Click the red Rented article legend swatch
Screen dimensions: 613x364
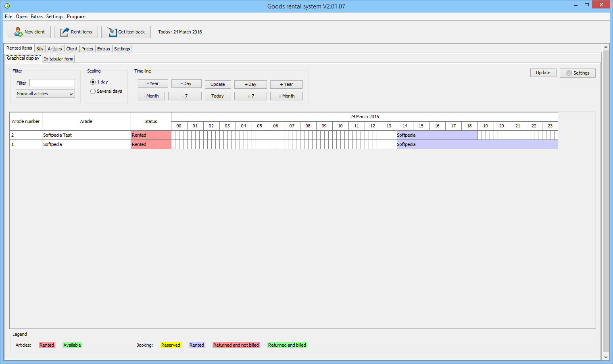click(x=47, y=345)
